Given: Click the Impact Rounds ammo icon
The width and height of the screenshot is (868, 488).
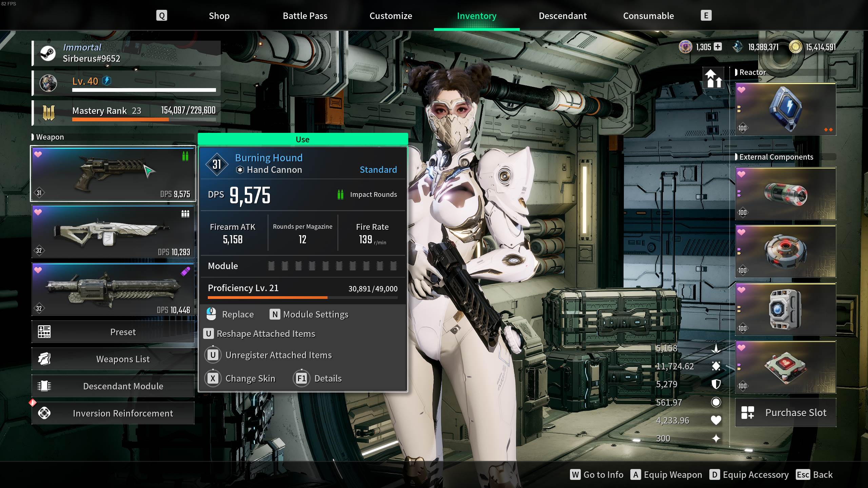Looking at the screenshot, I should (x=340, y=195).
